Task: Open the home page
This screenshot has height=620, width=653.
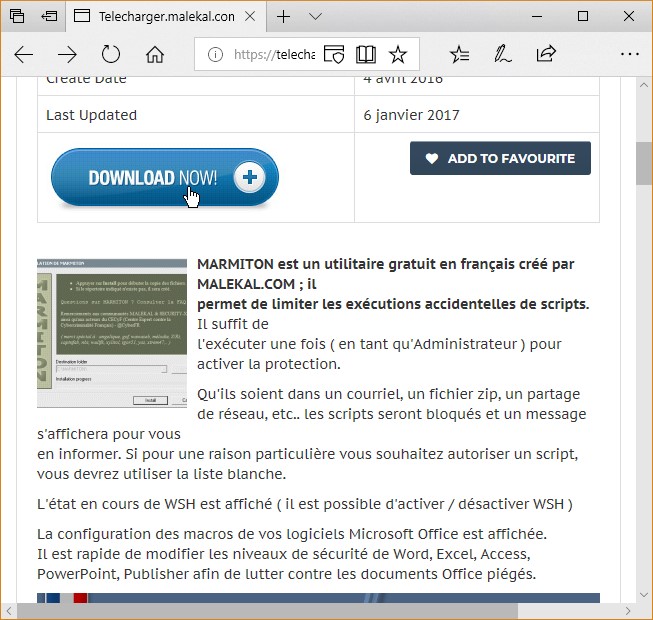Action: pyautogui.click(x=155, y=54)
